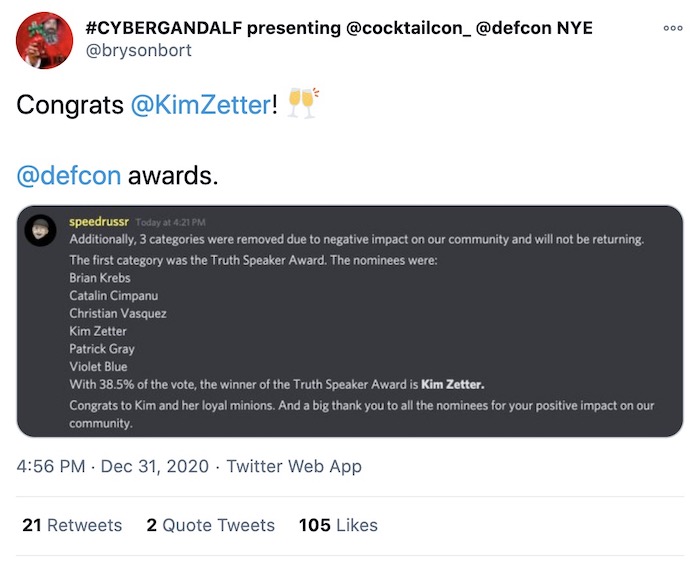Click the Catalin Cimpanu nominee line

(113, 295)
